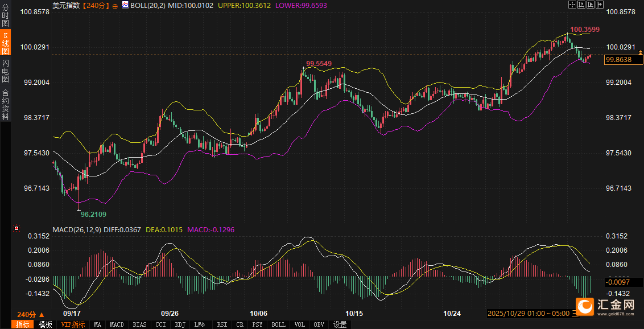This screenshot has width=644, height=329.
Task: Click the BOLL indicator chart icon
Action: coord(125,5)
